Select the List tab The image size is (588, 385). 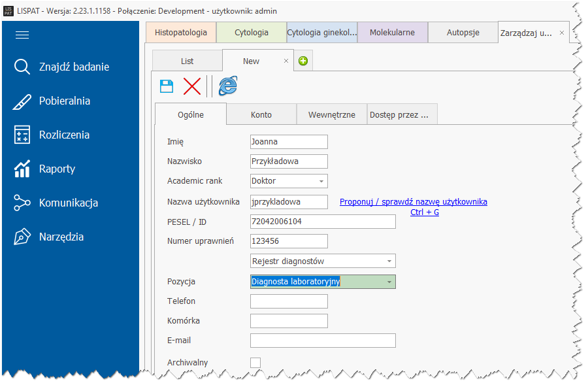pyautogui.click(x=188, y=61)
